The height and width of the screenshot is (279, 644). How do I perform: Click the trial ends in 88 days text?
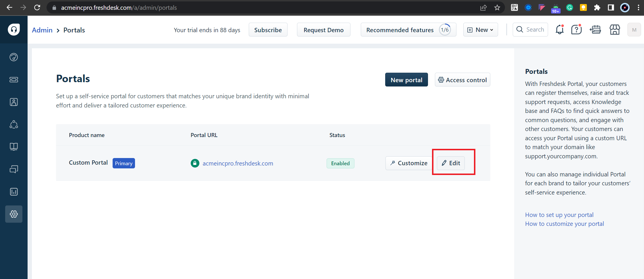pos(207,30)
